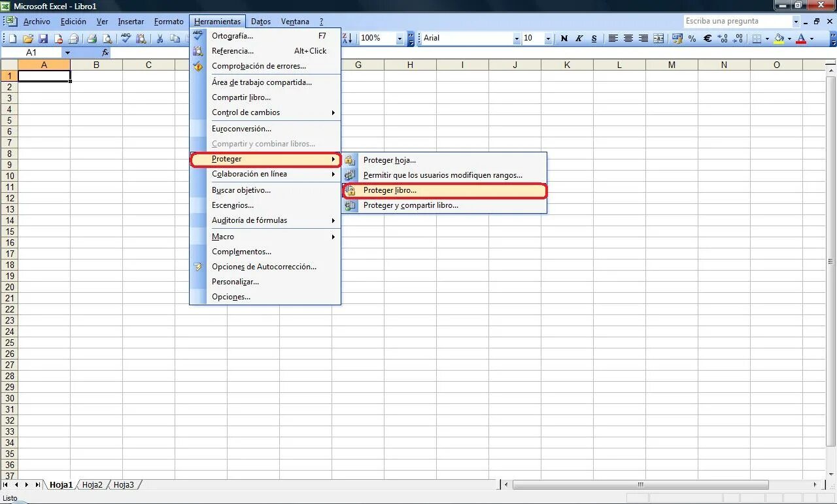Increase decimal places

pos(723,39)
